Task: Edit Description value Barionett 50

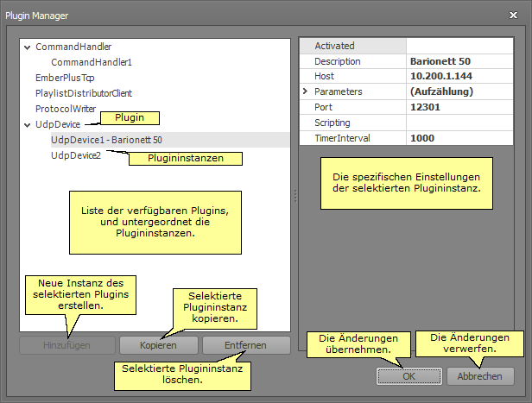Action: coord(459,61)
